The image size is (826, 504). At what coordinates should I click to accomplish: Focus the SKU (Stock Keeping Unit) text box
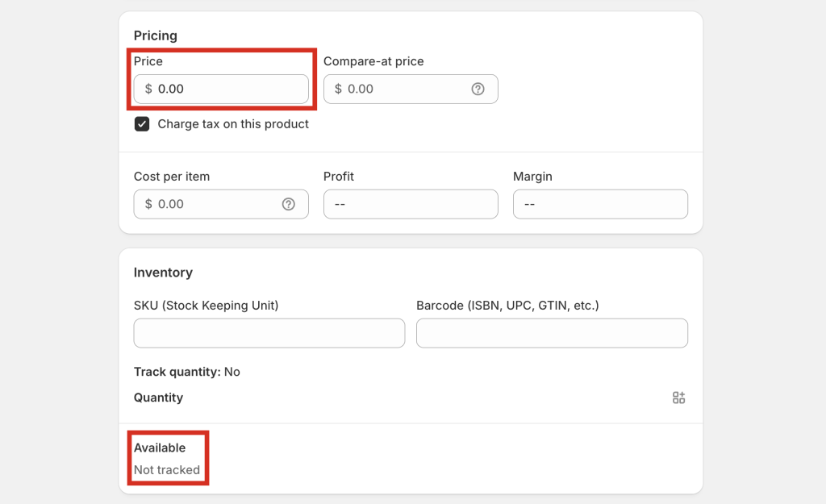pyautogui.click(x=269, y=333)
